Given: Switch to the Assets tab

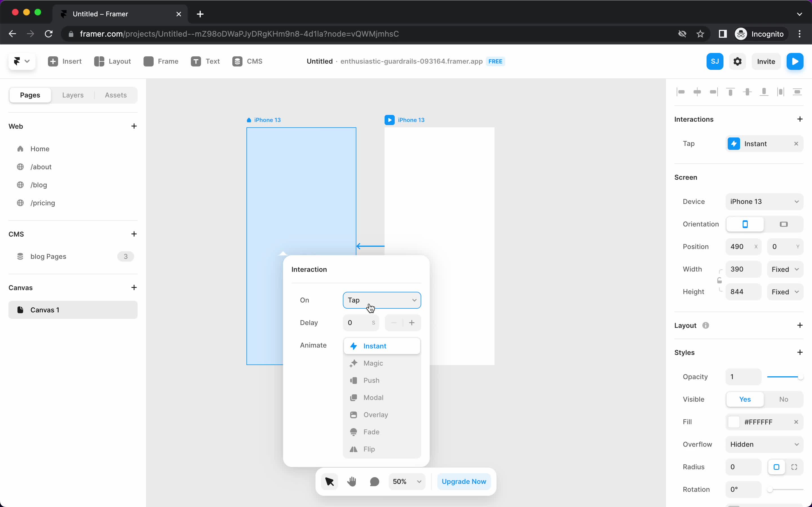Looking at the screenshot, I should pos(115,95).
